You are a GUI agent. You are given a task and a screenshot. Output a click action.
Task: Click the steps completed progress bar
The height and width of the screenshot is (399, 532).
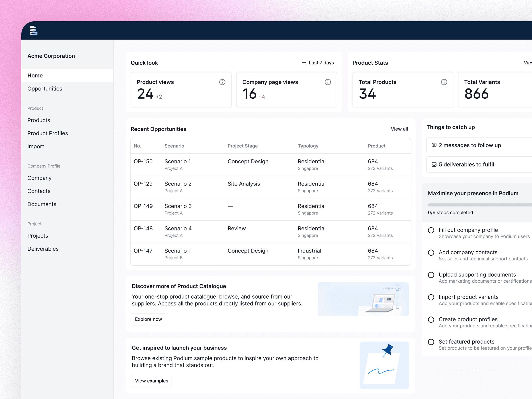click(479, 205)
